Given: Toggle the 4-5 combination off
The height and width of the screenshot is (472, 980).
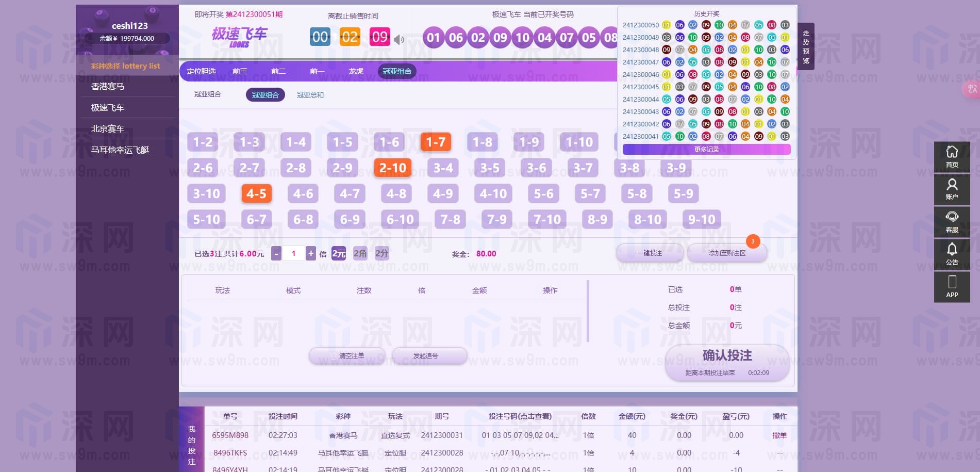Looking at the screenshot, I should pyautogui.click(x=256, y=193).
